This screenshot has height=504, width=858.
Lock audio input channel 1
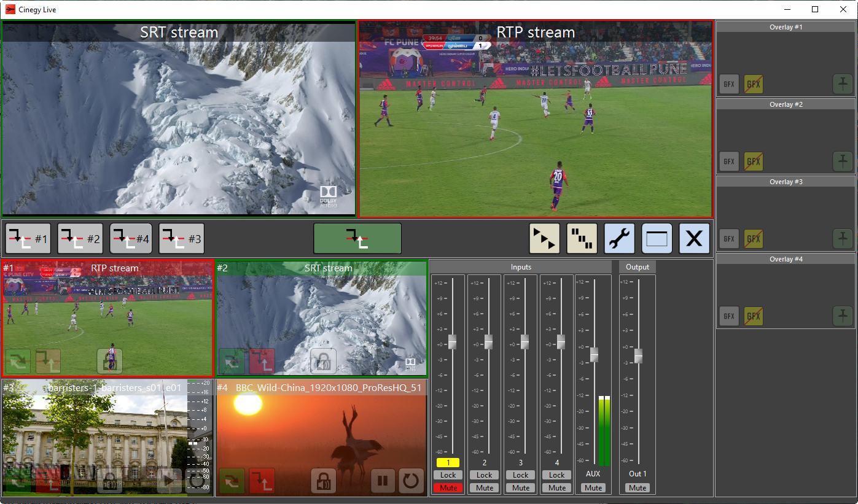pos(448,475)
